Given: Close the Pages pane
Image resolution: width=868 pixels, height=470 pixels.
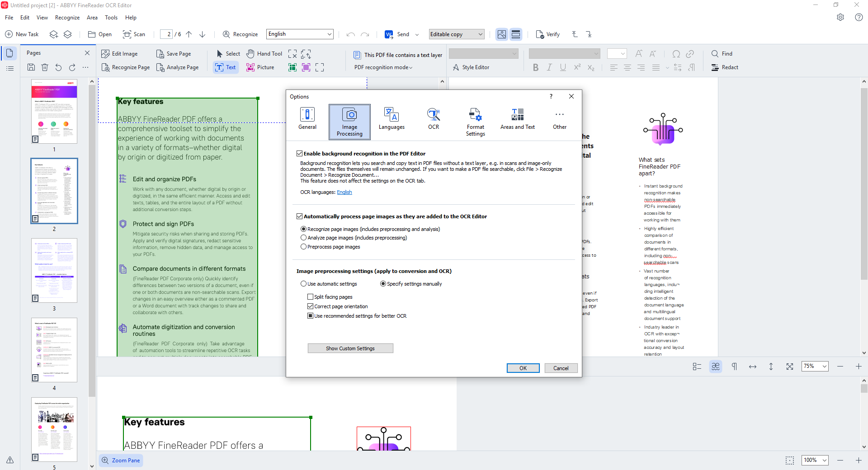Looking at the screenshot, I should (87, 53).
